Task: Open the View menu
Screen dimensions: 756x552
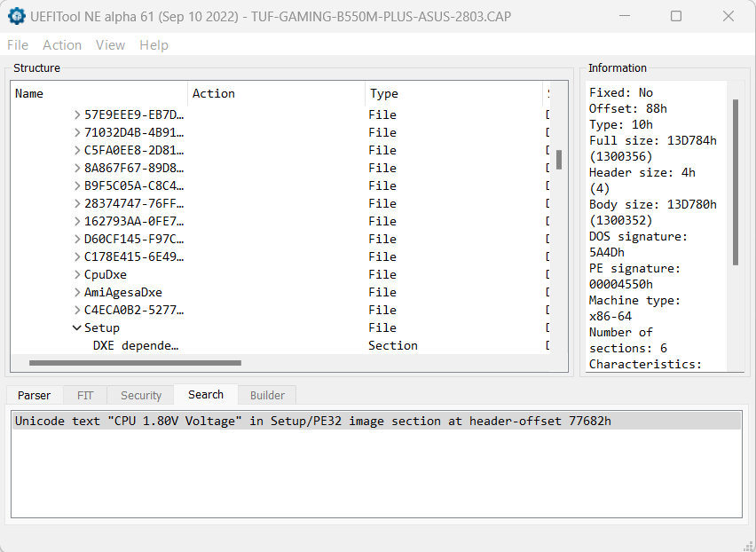Action: [110, 45]
